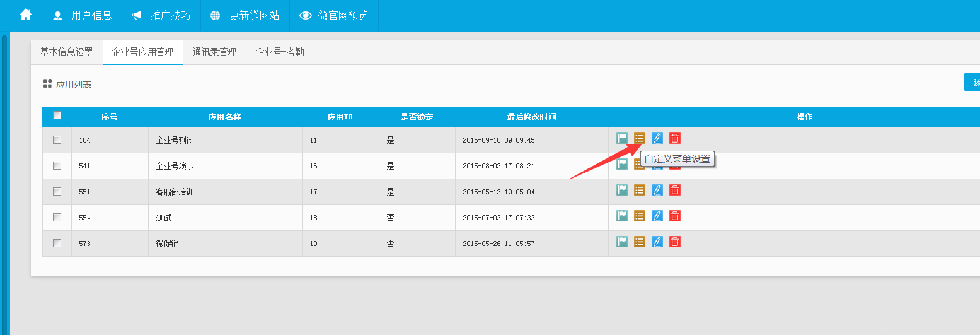This screenshot has width=980, height=335.
Task: Click application ID 16
Action: coord(313,166)
